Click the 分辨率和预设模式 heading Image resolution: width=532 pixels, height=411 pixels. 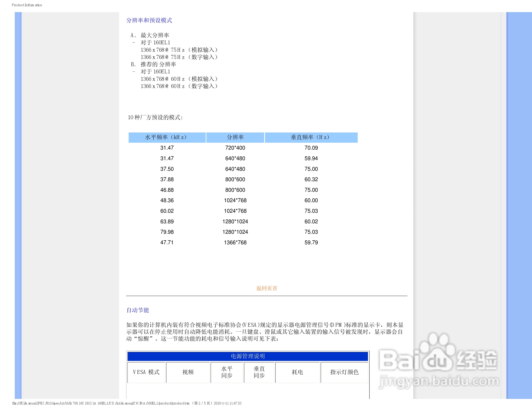(x=149, y=20)
